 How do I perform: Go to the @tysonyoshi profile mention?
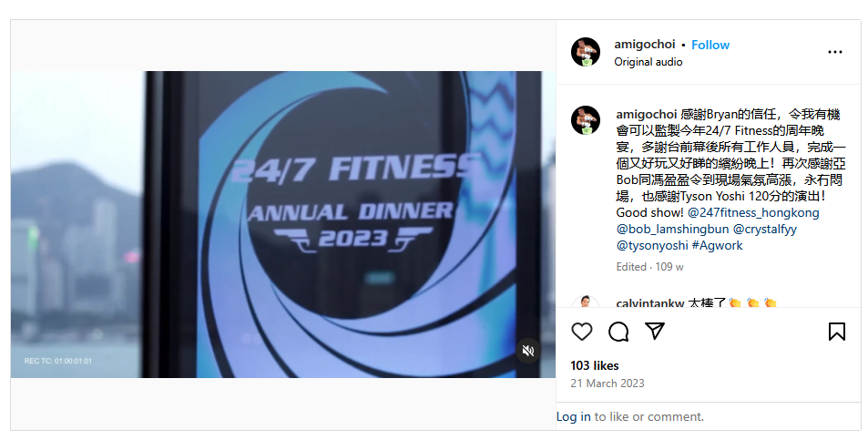pyautogui.click(x=652, y=245)
